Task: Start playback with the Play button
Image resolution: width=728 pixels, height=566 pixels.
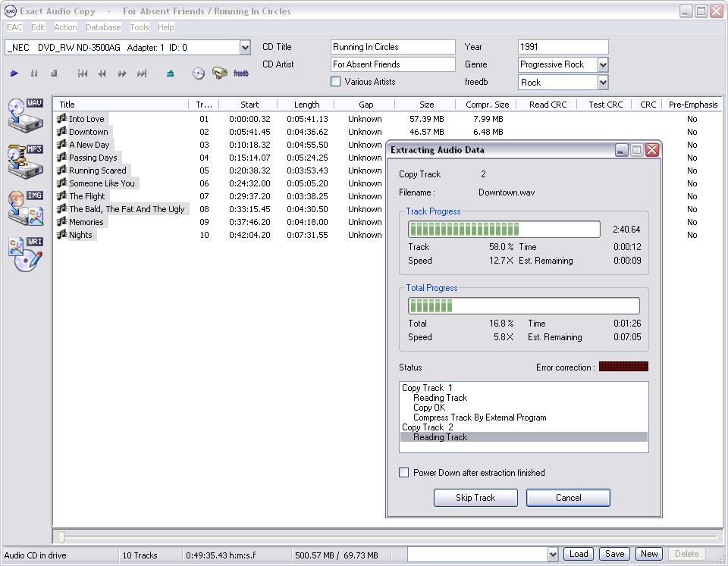Action: 14,73
